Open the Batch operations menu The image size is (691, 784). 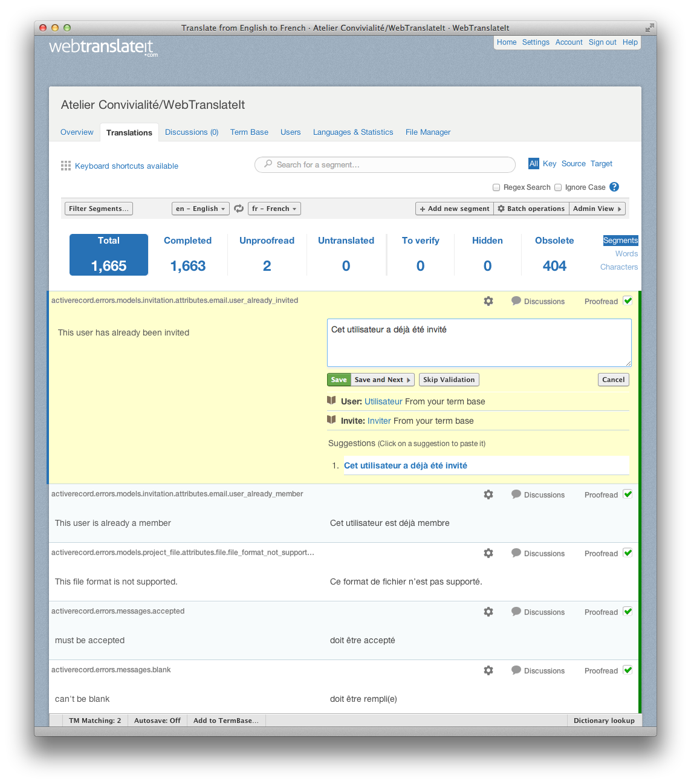pyautogui.click(x=531, y=209)
